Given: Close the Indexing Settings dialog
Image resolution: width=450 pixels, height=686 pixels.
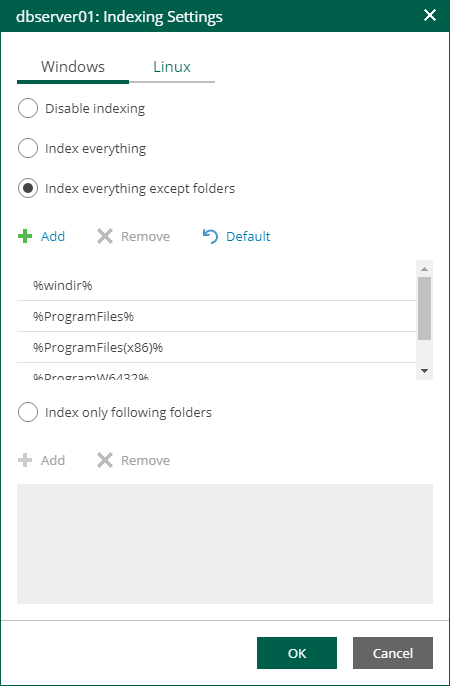Looking at the screenshot, I should [x=430, y=15].
